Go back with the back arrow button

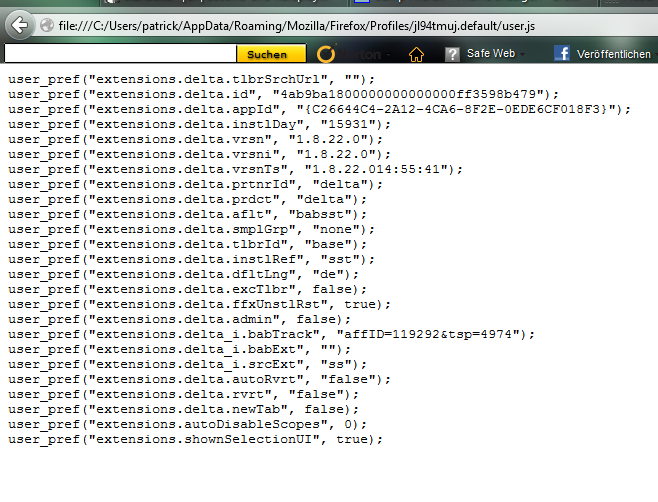pos(19,26)
